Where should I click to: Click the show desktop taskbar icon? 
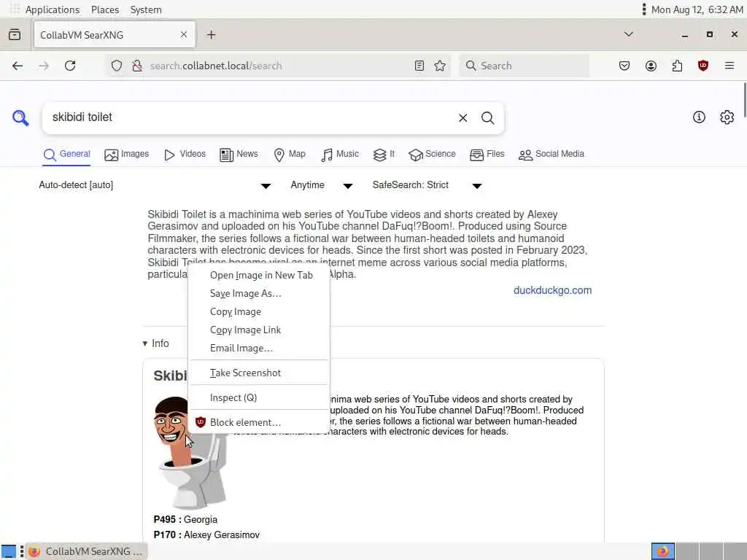pyautogui.click(x=9, y=551)
